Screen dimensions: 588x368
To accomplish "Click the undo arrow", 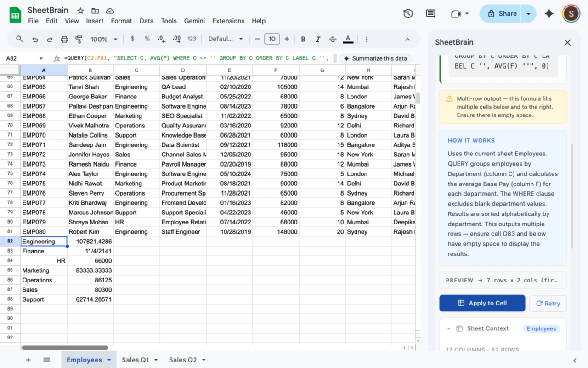I will point(35,39).
